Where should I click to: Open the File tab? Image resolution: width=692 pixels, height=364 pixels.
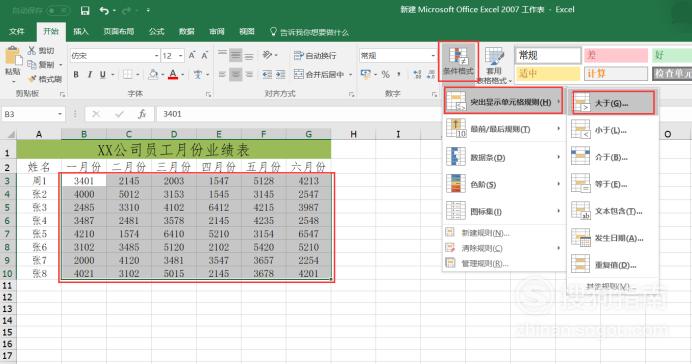(17, 31)
